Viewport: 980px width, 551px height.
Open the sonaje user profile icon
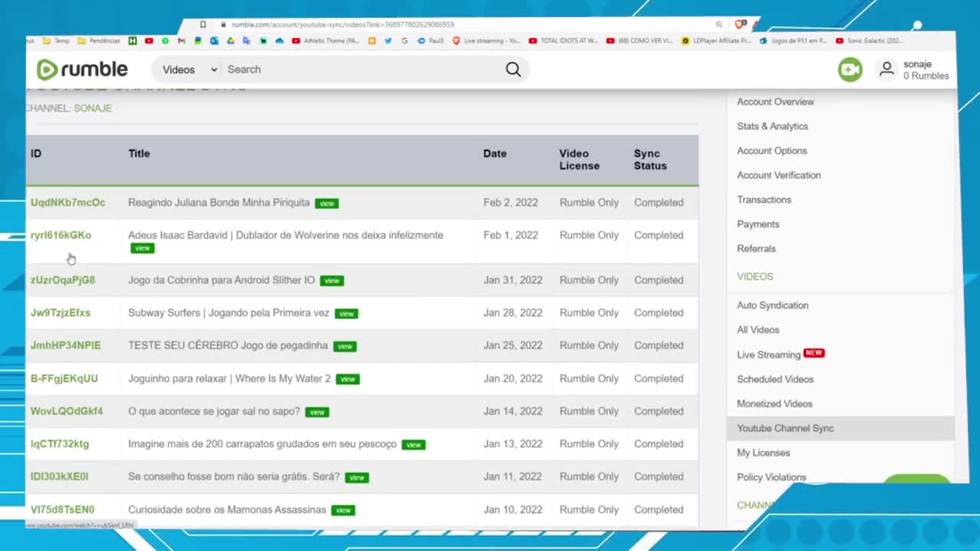(887, 70)
